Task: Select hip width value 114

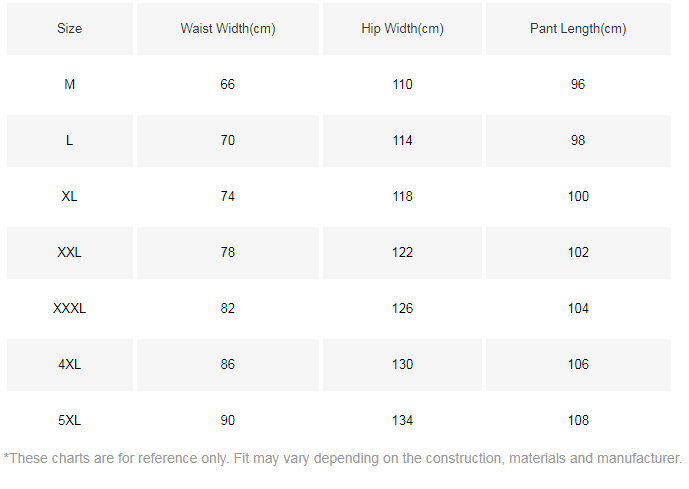Action: pos(402,141)
